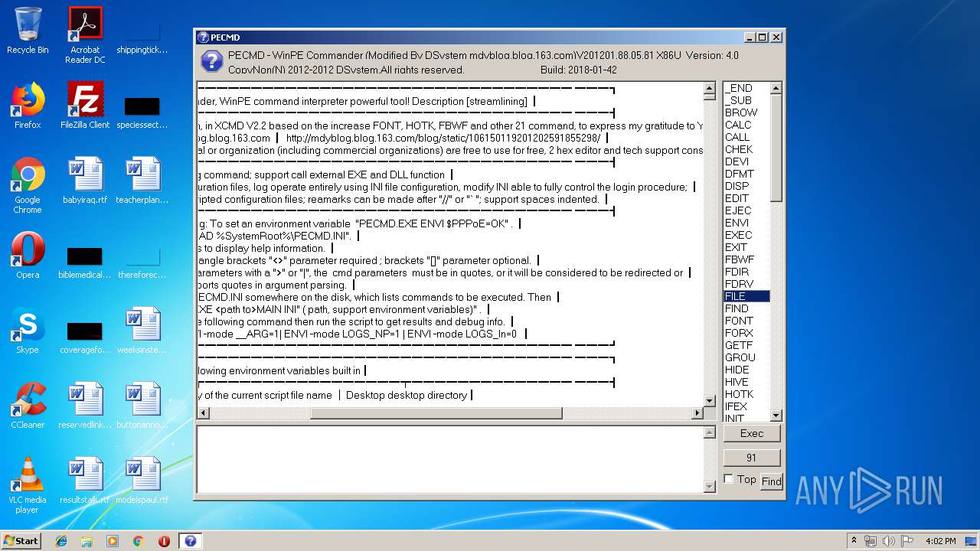Select HOTK command in list

click(746, 394)
